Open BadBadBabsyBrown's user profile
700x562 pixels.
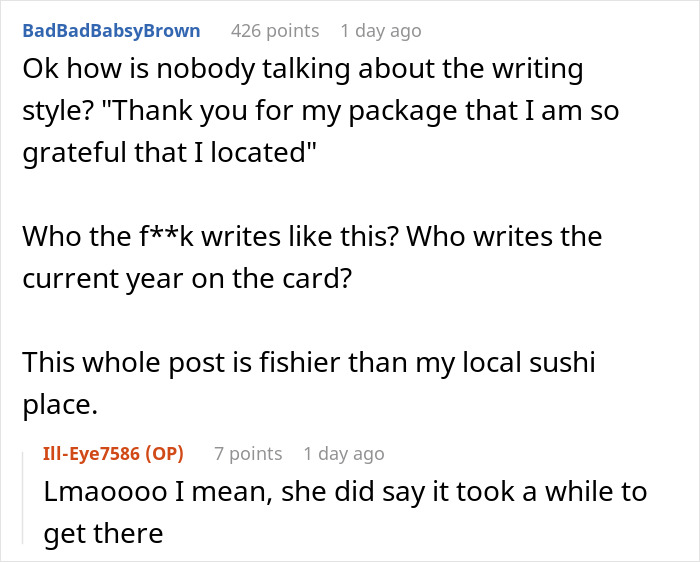111,31
